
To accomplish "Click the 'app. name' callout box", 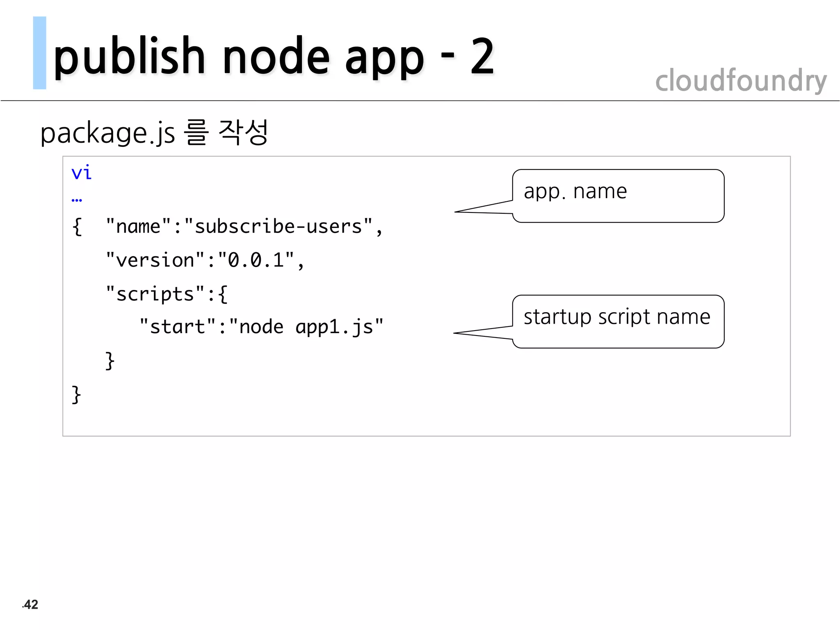I will [x=618, y=196].
